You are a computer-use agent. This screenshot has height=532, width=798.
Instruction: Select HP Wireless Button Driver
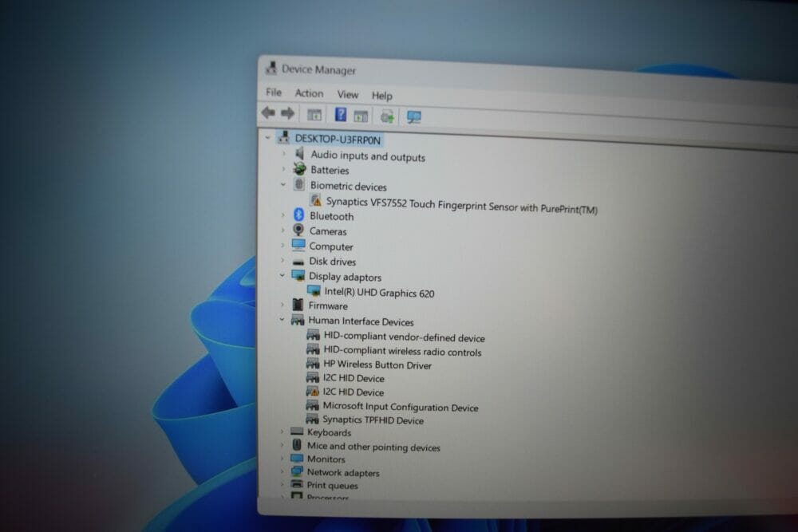tap(377, 365)
